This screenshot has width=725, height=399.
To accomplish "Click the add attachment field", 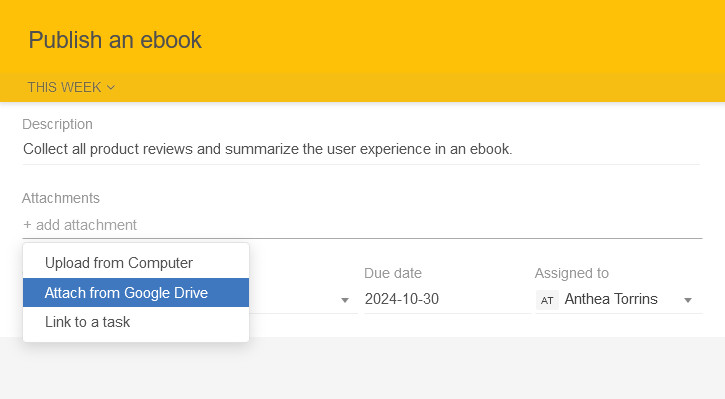I will click(362, 225).
